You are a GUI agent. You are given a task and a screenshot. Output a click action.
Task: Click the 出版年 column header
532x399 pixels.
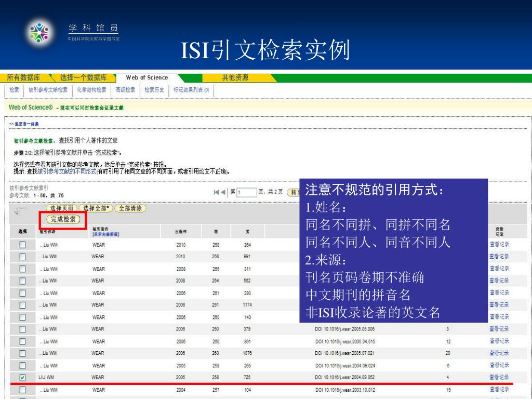point(181,232)
